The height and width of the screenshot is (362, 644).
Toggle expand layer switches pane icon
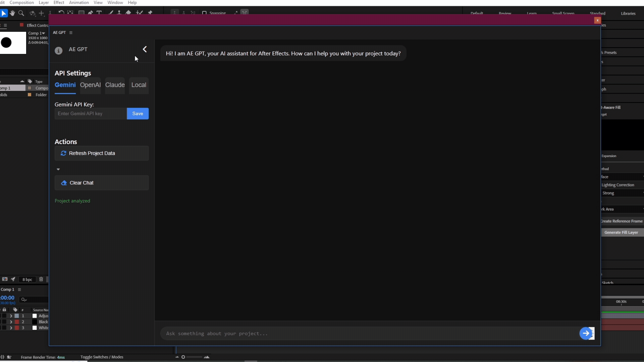[x=2, y=357]
